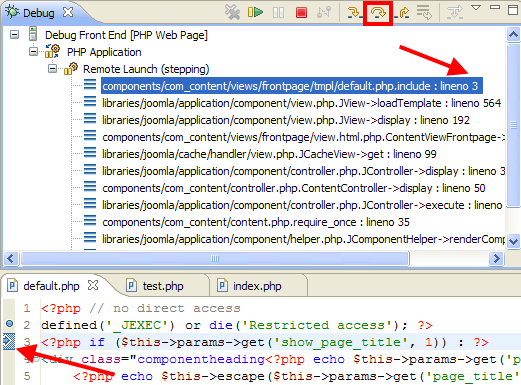This screenshot has width=521, height=385.
Task: Click code line 1 '// no direct access'
Action: click(165, 308)
